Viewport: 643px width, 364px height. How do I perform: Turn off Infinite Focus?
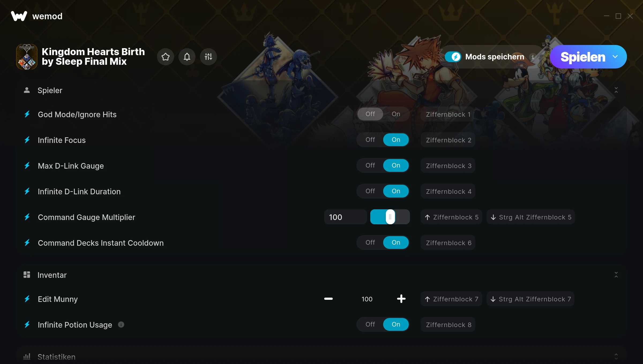point(370,140)
